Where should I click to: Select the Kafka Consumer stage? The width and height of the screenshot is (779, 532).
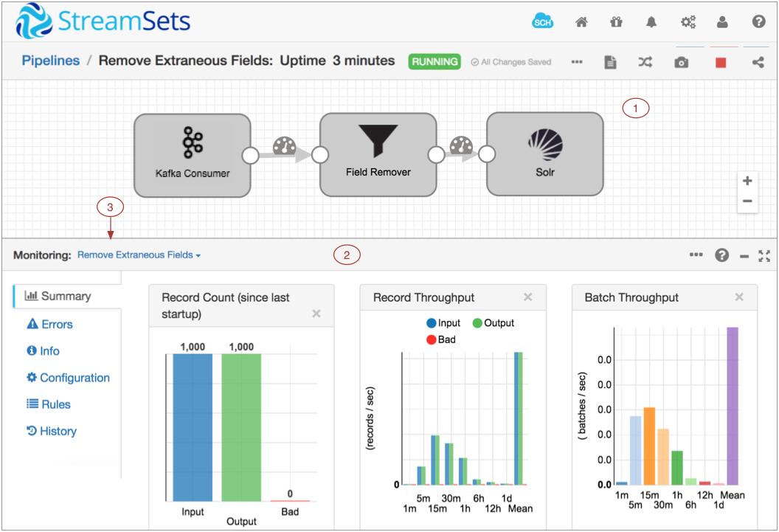192,155
